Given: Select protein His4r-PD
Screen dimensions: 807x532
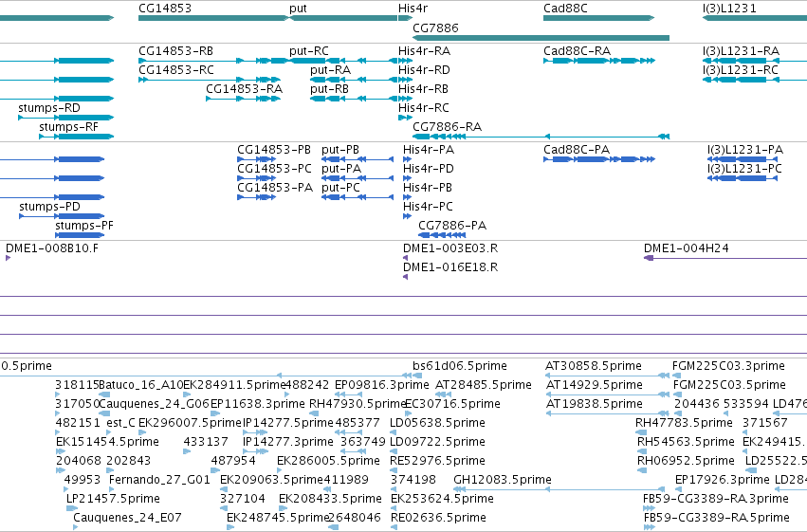Looking at the screenshot, I should tap(407, 178).
